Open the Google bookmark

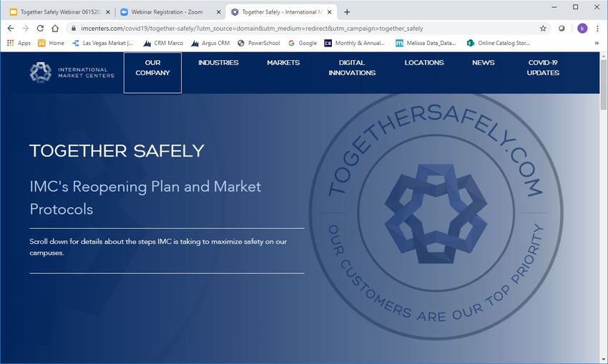(x=303, y=43)
